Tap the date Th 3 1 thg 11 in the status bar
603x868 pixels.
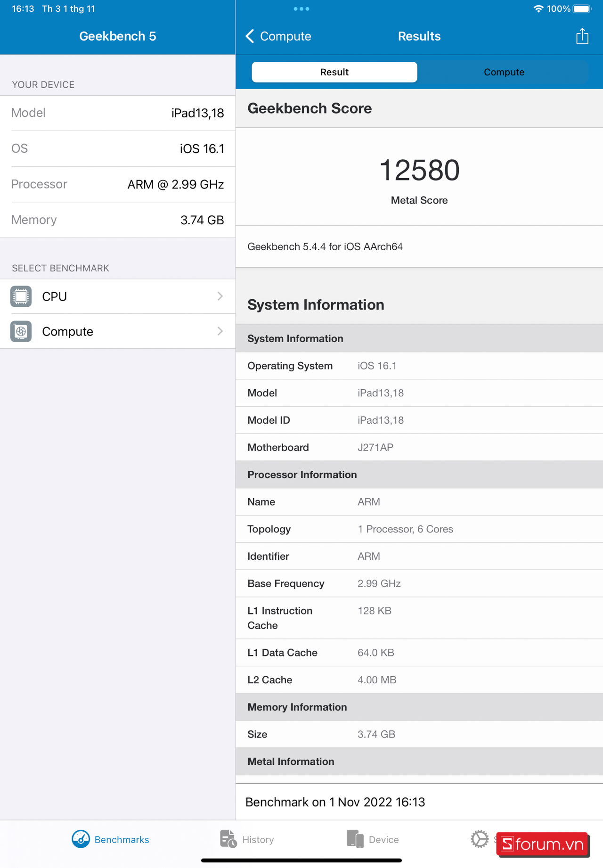(68, 9)
